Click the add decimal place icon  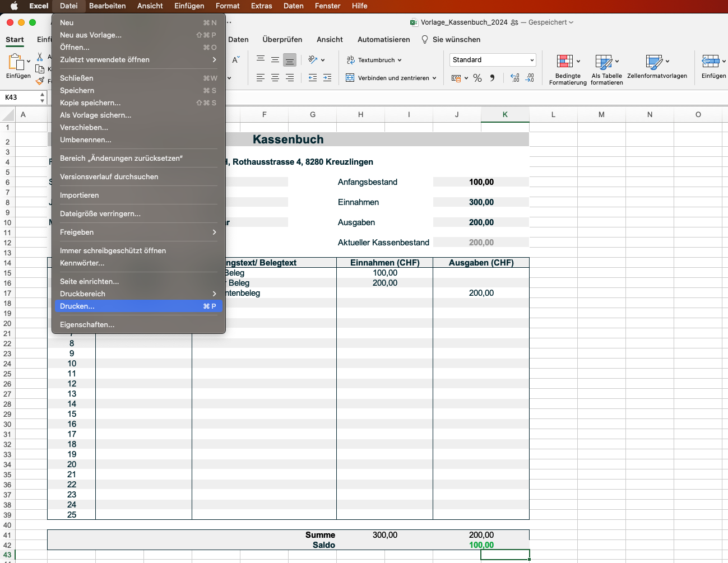pyautogui.click(x=515, y=78)
